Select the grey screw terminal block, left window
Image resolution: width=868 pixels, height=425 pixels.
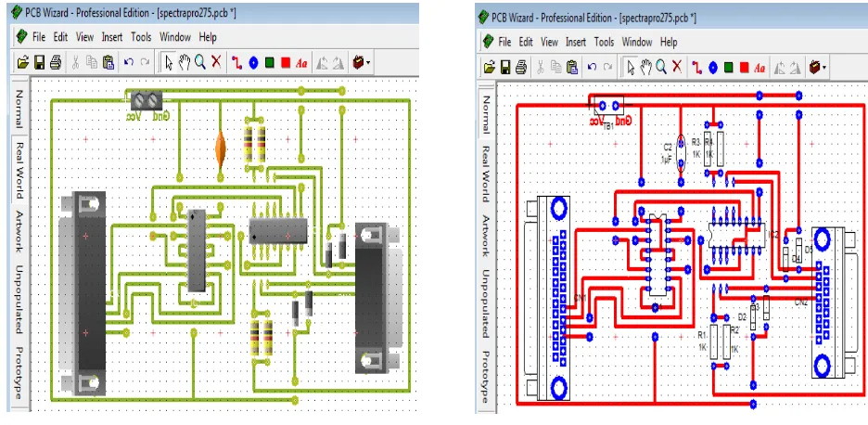click(x=147, y=99)
